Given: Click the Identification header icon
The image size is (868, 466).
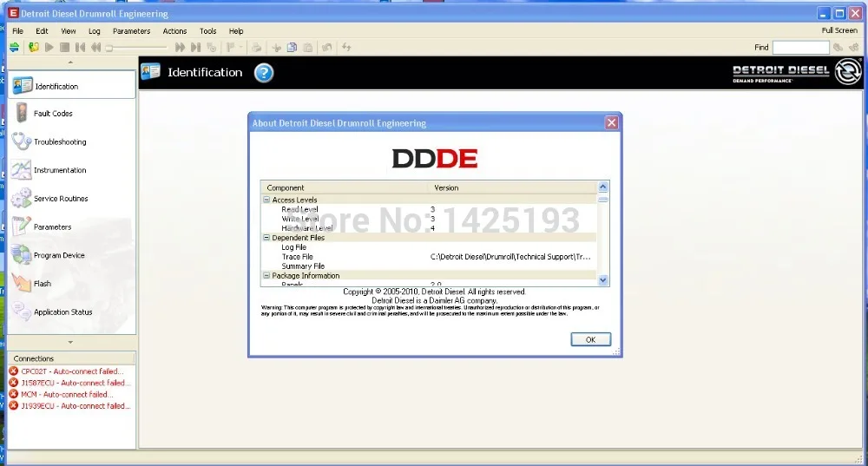Looking at the screenshot, I should pyautogui.click(x=150, y=72).
